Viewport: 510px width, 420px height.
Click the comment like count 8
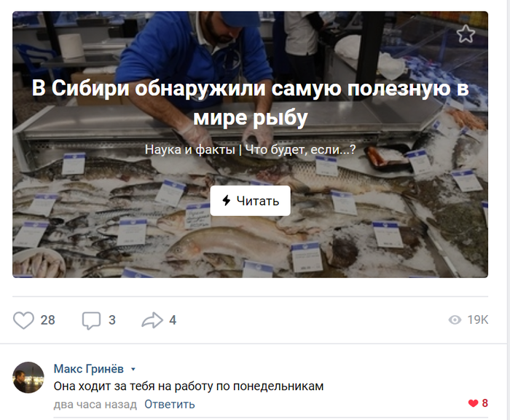(x=484, y=403)
